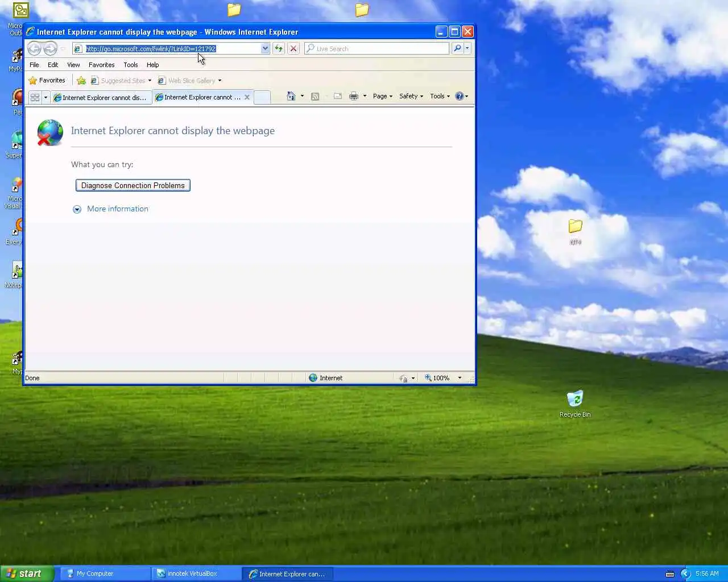Viewport: 728px width, 582px height.
Task: Click the Internet security zone indicator
Action: (x=326, y=378)
